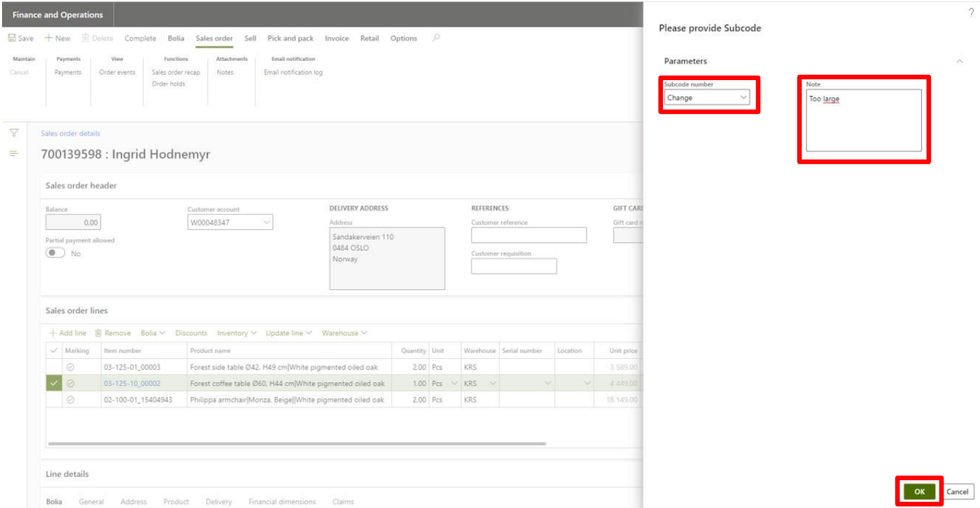This screenshot has height=508, width=980.
Task: Click the search magnifier icon in ribbon
Action: [436, 38]
